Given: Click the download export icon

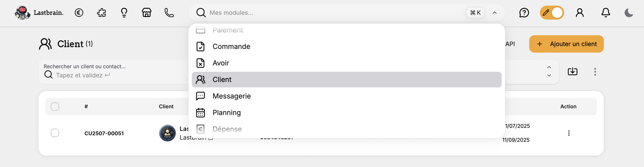Looking at the screenshot, I should 572,72.
